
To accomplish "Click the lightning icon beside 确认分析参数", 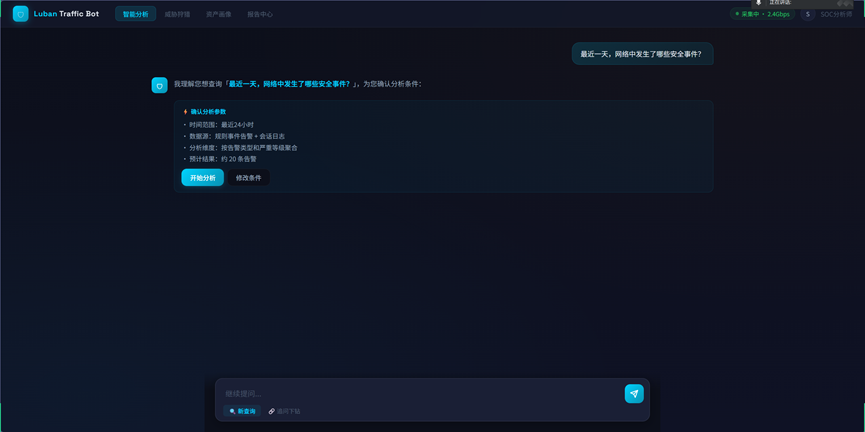I will click(x=185, y=112).
